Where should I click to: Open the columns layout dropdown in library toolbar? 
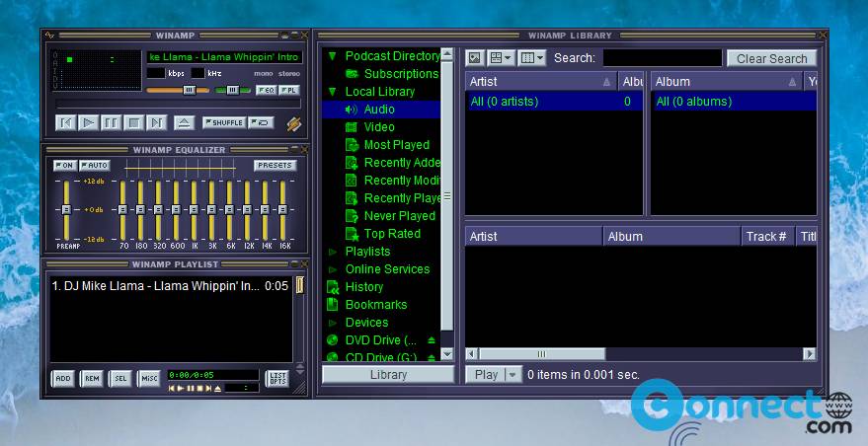click(x=532, y=57)
